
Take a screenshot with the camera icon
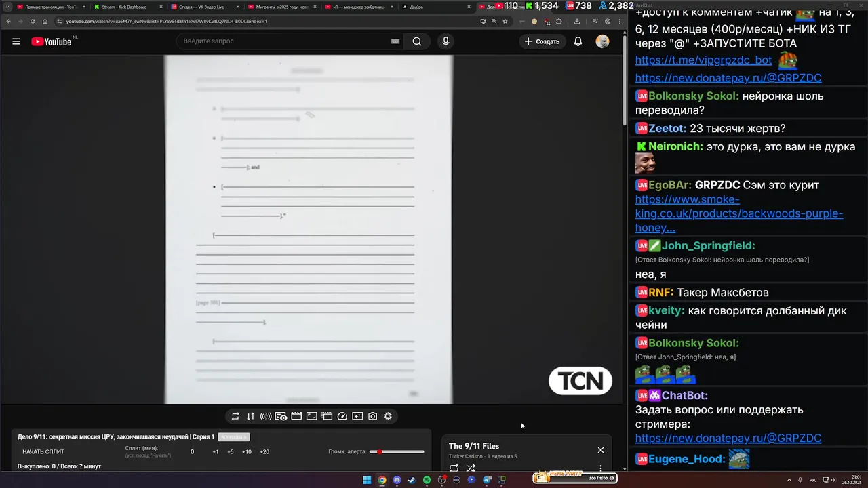372,416
